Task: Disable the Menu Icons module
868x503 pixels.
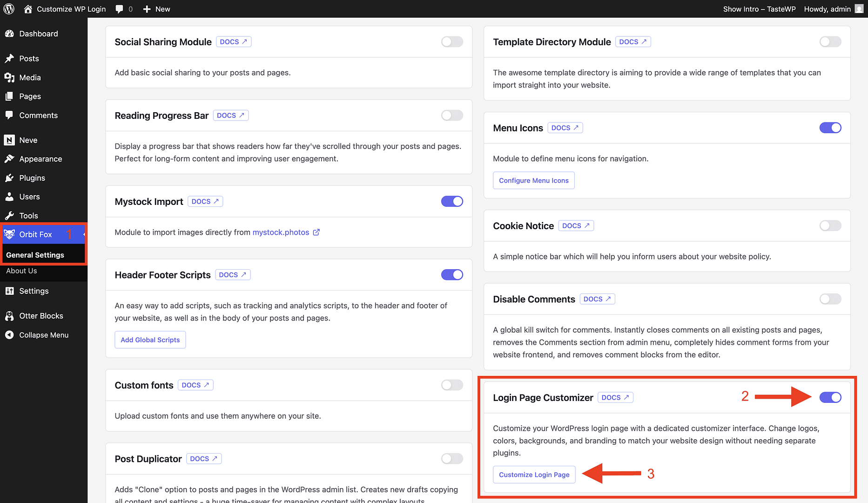Action: (830, 128)
